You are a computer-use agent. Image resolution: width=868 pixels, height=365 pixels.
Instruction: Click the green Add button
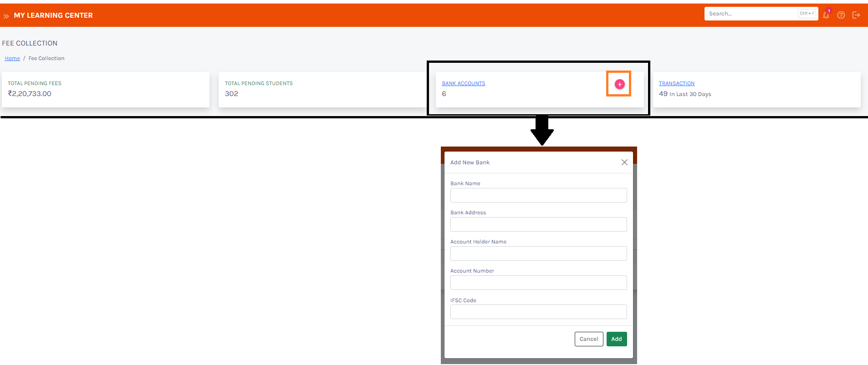[616, 339]
